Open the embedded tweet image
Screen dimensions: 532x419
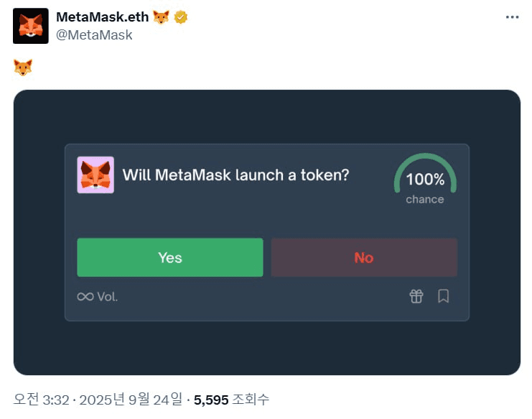[x=267, y=233]
